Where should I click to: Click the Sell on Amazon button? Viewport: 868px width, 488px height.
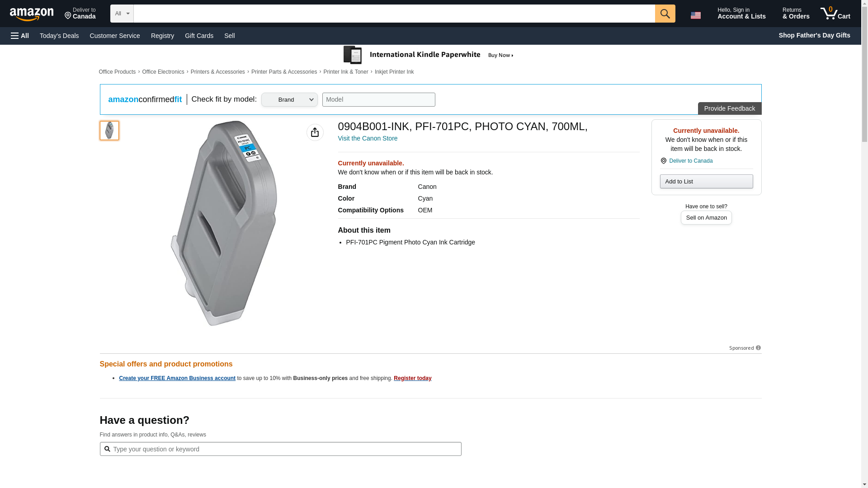coord(706,218)
